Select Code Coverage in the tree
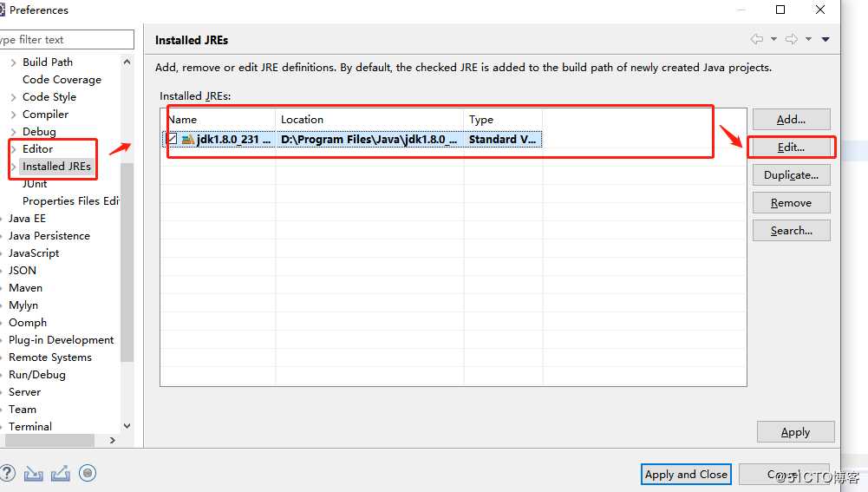Viewport: 868px width, 492px height. [62, 79]
